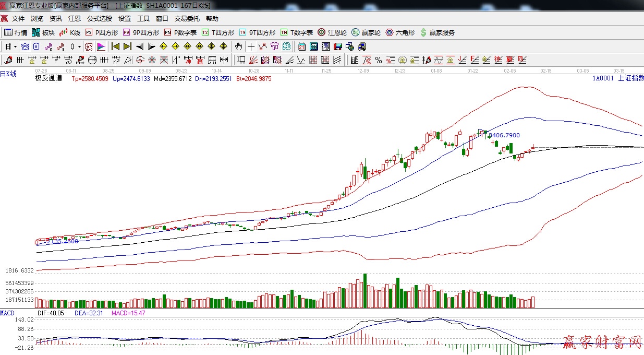Click the MACD indicator label

coord(7,313)
